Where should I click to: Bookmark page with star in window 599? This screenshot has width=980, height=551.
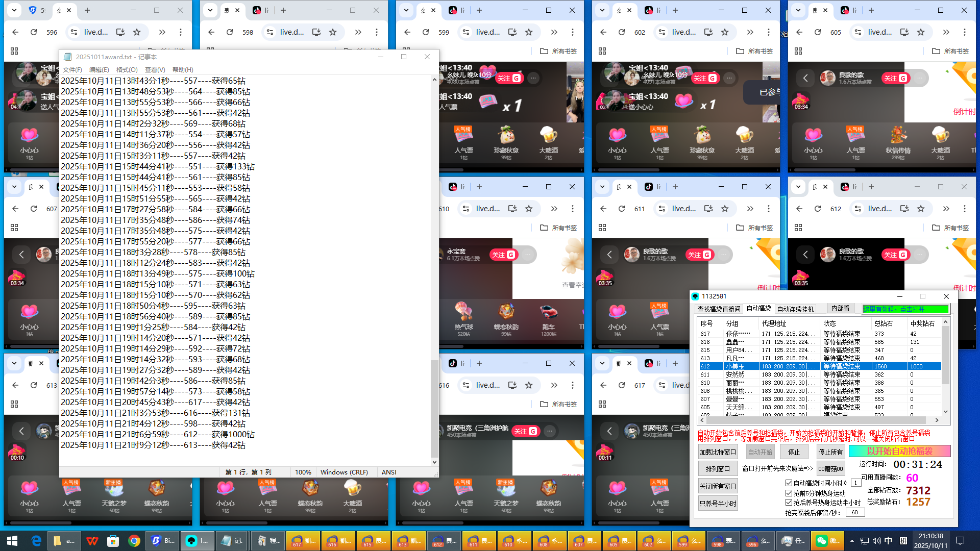click(x=529, y=32)
